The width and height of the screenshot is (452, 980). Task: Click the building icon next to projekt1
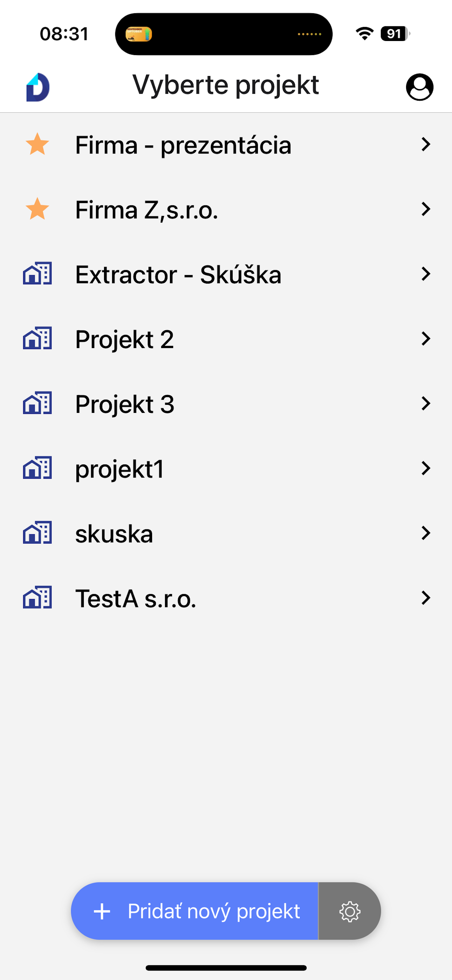click(x=37, y=468)
